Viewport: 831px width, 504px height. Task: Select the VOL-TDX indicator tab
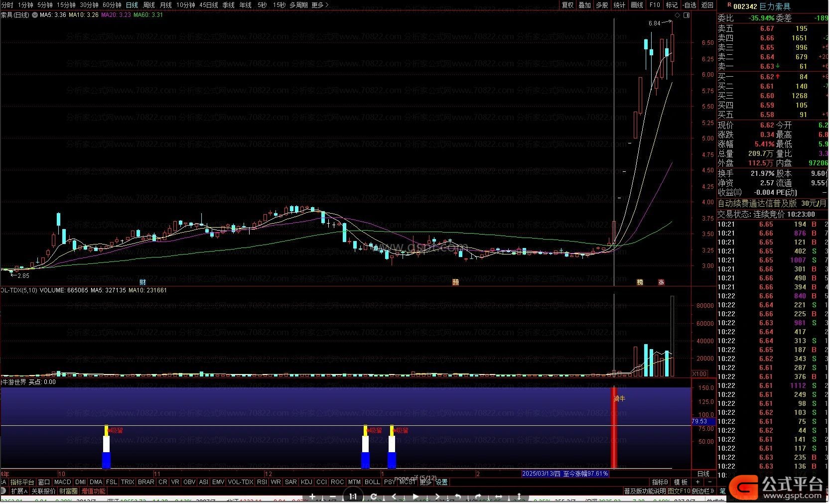[x=241, y=482]
